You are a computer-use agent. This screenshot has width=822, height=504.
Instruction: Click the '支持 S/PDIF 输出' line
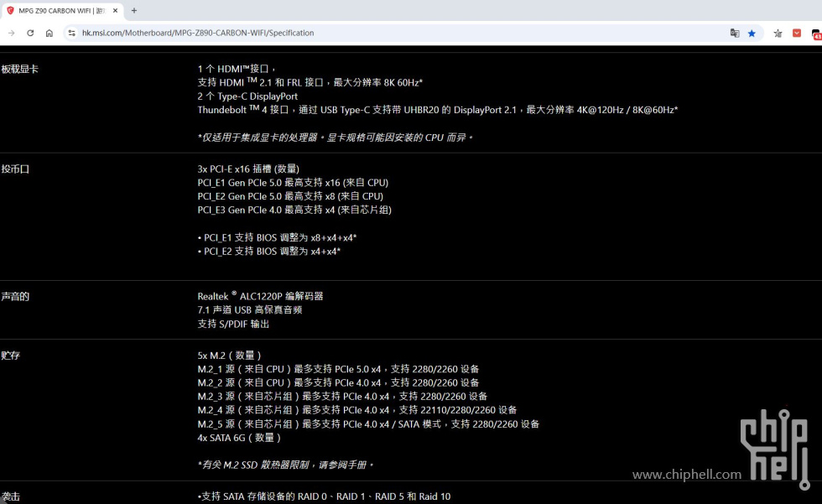click(x=233, y=325)
